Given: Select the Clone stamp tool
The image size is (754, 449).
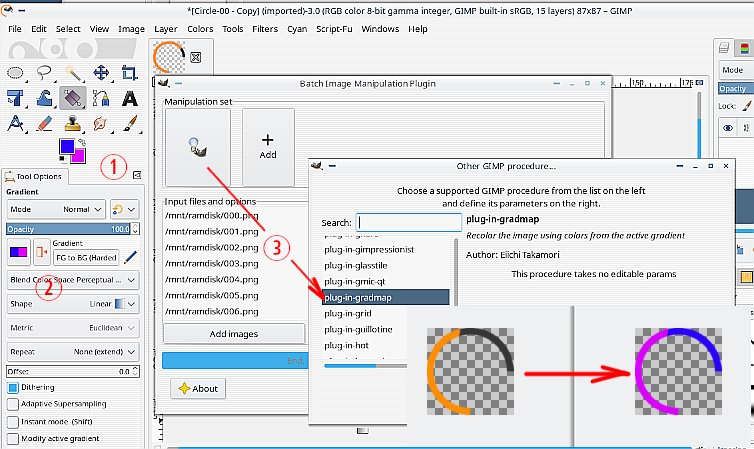Looking at the screenshot, I should 73,124.
